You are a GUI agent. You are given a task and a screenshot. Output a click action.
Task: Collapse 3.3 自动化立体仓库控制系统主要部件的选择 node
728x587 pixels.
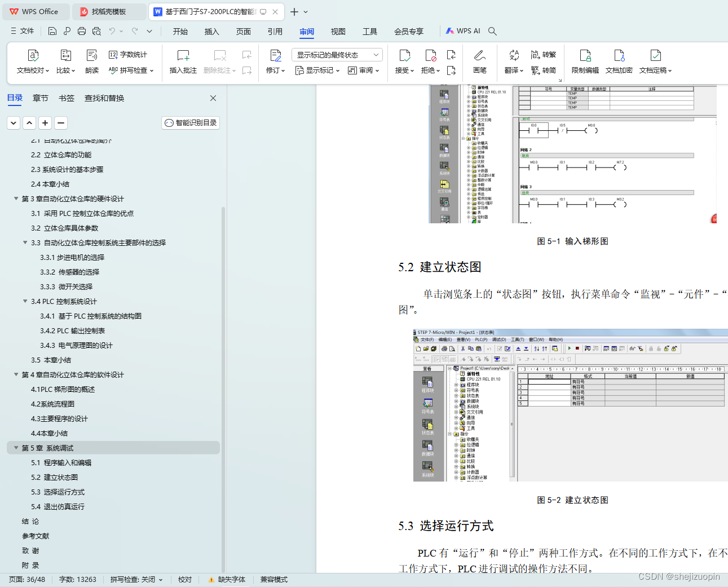pos(25,242)
